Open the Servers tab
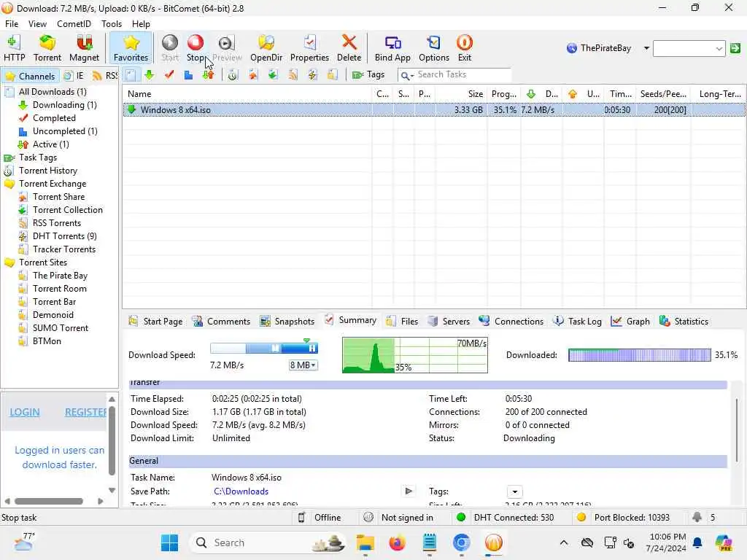Viewport: 747px width, 560px height. (x=449, y=322)
